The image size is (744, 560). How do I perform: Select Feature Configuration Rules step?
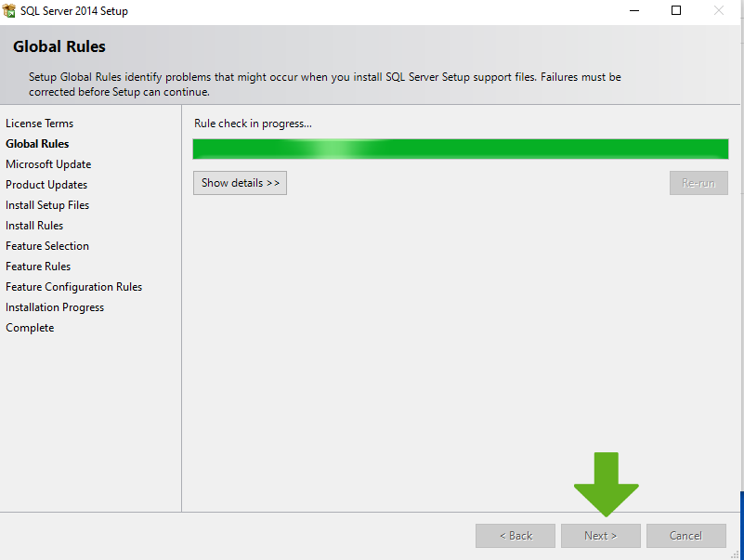coord(73,287)
